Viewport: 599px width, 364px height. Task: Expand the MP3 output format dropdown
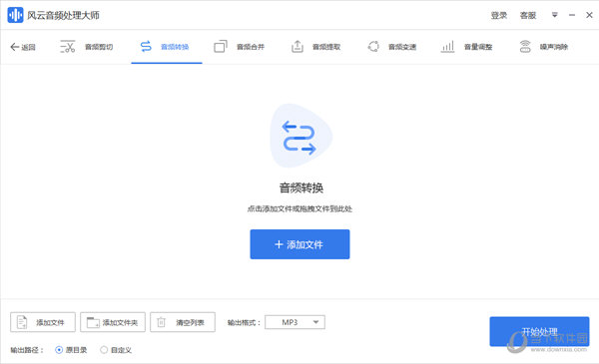click(x=295, y=322)
